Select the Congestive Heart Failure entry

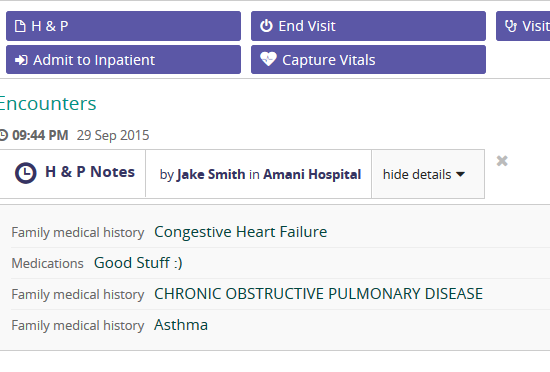(241, 232)
